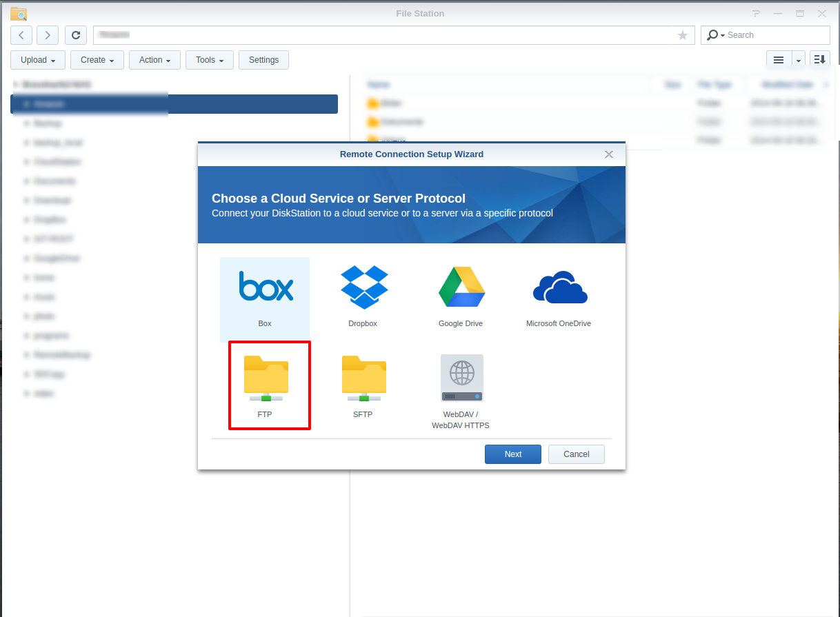Select the programs folder in tree

point(52,336)
